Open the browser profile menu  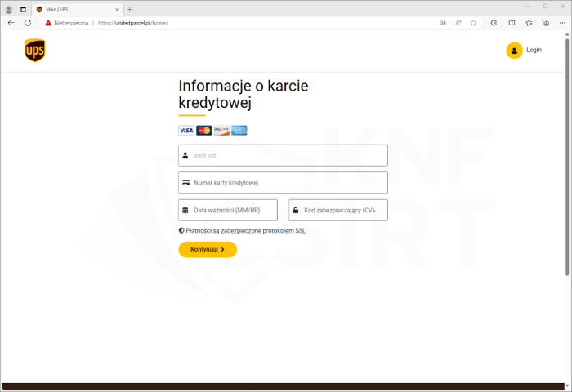[x=9, y=9]
